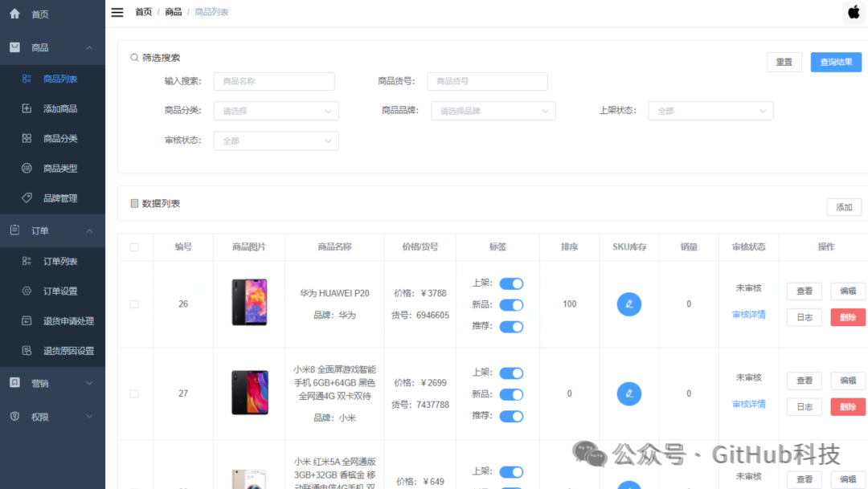
Task: Collapse the sidebar using the hamburger icon
Action: (x=117, y=12)
